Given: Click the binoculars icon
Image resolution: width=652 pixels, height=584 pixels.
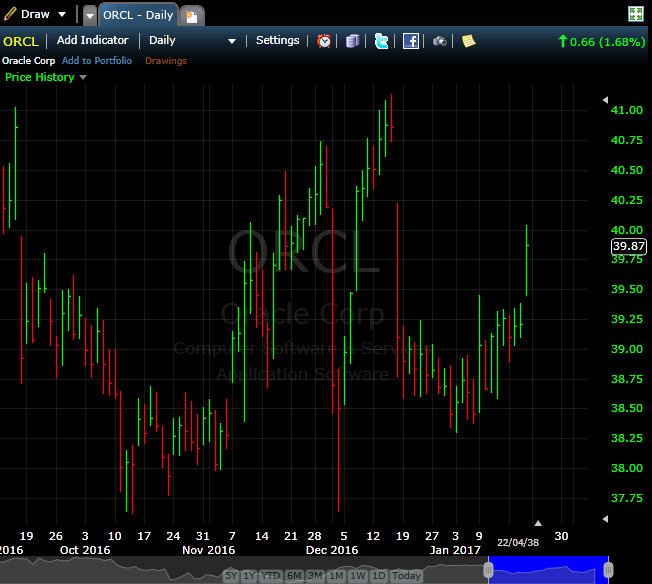Looking at the screenshot, I should 440,41.
